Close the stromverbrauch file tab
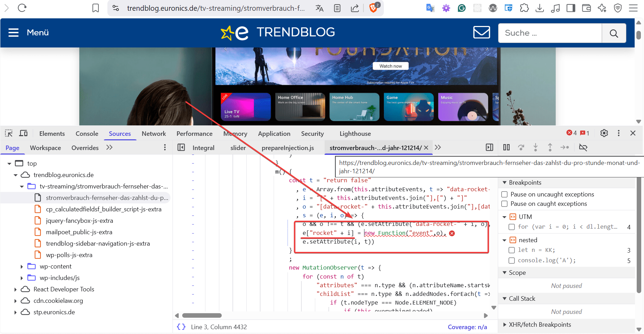The width and height of the screenshot is (644, 334). click(x=426, y=148)
